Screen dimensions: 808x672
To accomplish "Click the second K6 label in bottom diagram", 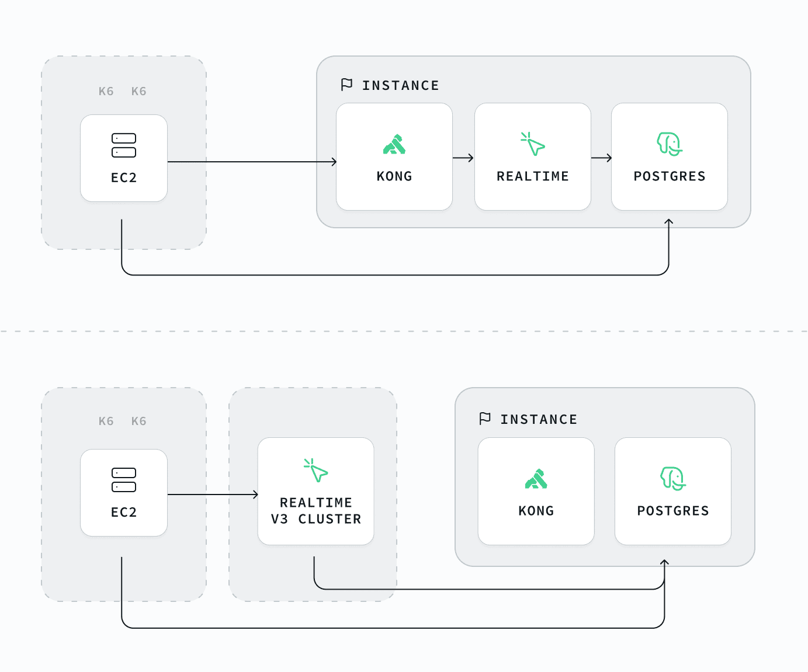I will [139, 421].
